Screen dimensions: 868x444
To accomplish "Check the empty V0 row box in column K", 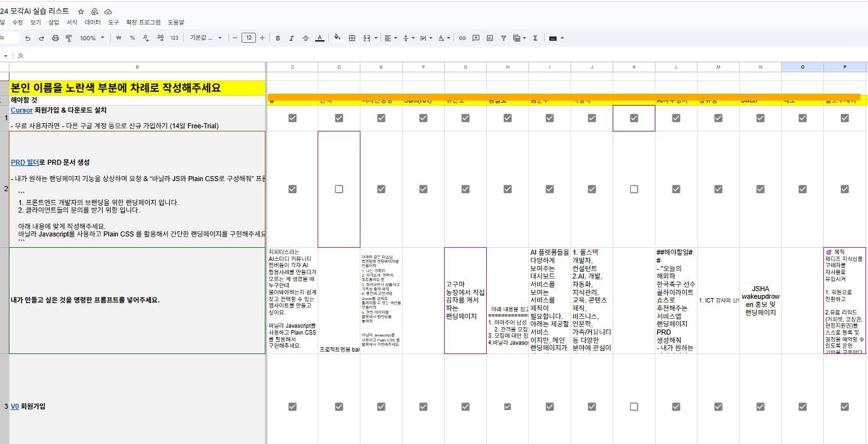I will tap(634, 406).
